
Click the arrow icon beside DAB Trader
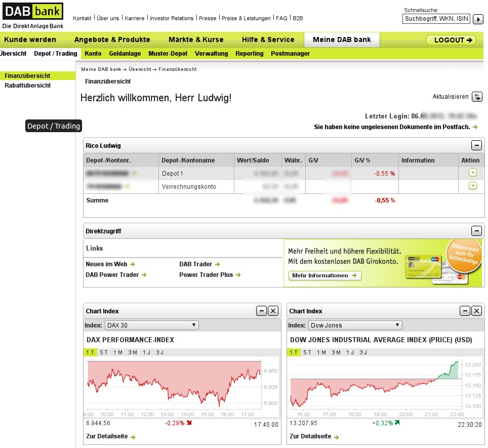point(217,264)
